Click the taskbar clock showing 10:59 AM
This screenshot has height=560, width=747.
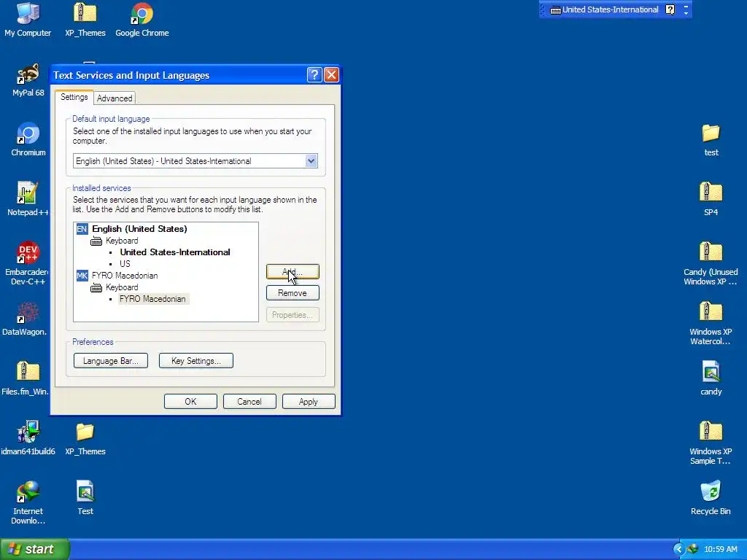[720, 549]
